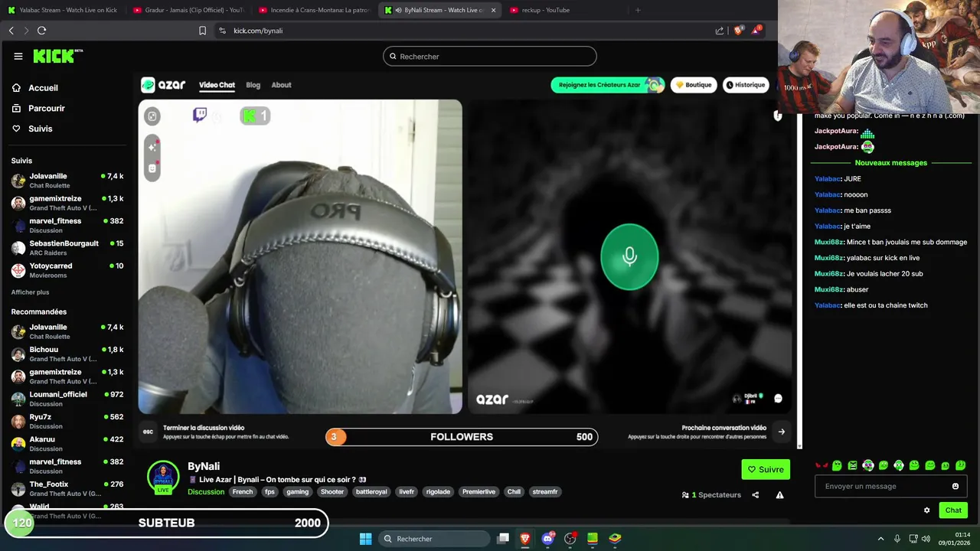Open volume control in system tray
The image size is (980, 551).
pos(926,539)
